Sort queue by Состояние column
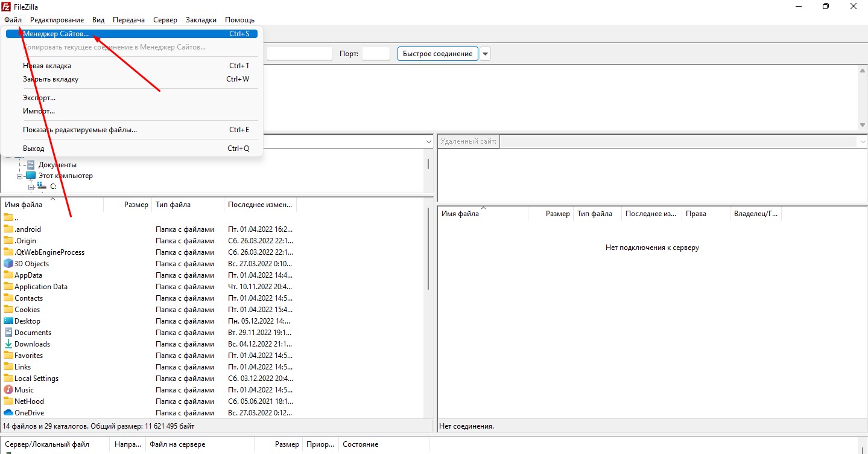 (384, 444)
